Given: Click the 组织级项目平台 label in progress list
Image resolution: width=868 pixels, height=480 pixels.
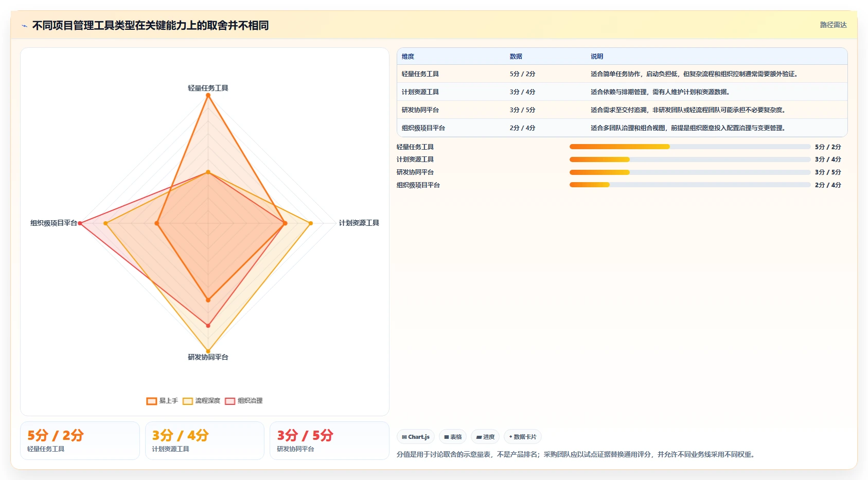Looking at the screenshot, I should (x=418, y=185).
